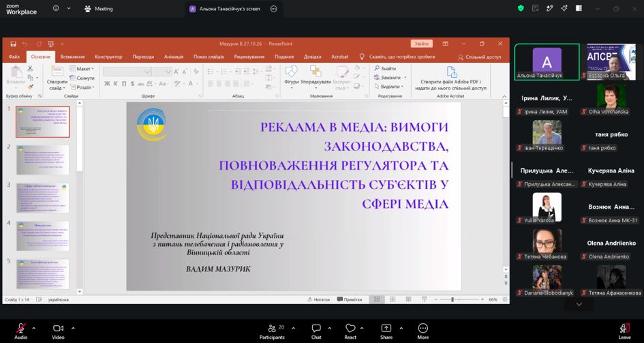Screen dimensions: 644x343
Task: Click ribbon display options icon
Action: (x=445, y=44)
